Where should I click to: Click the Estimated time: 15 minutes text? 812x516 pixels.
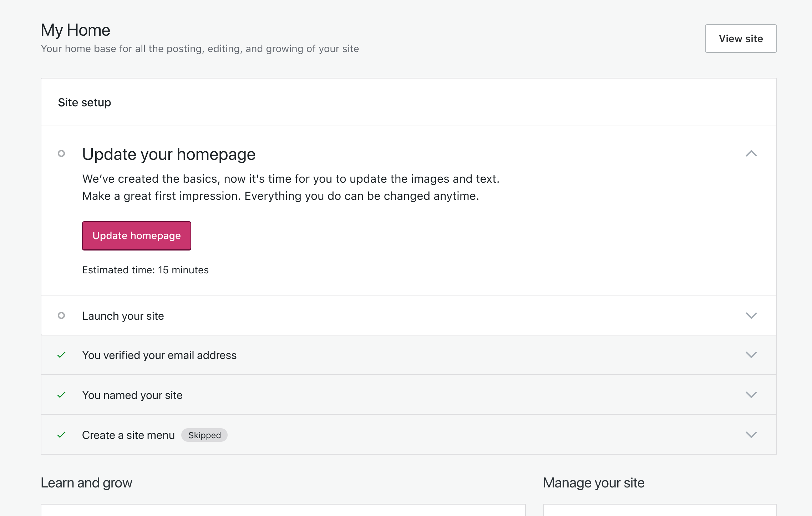point(145,270)
